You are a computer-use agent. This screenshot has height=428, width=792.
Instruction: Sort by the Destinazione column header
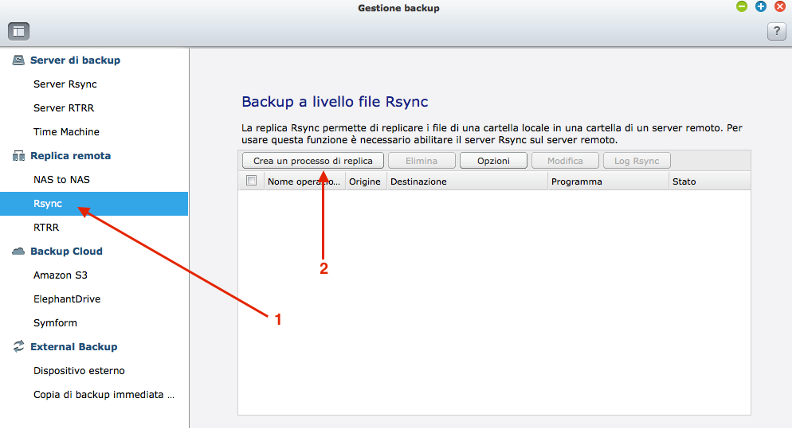(418, 182)
